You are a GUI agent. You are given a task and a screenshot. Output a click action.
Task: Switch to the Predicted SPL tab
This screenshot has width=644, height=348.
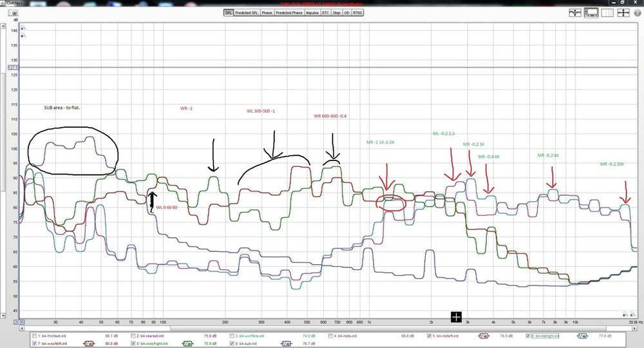(247, 13)
